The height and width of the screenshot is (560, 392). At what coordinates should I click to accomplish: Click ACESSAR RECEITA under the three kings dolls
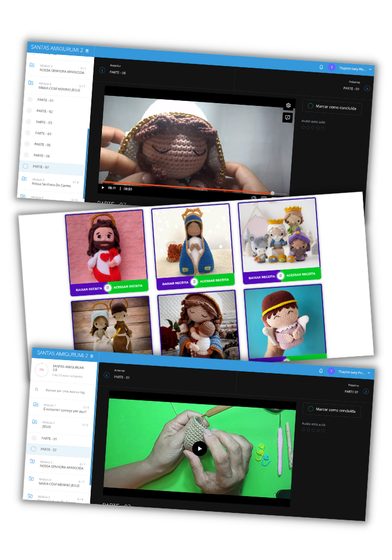[301, 274]
